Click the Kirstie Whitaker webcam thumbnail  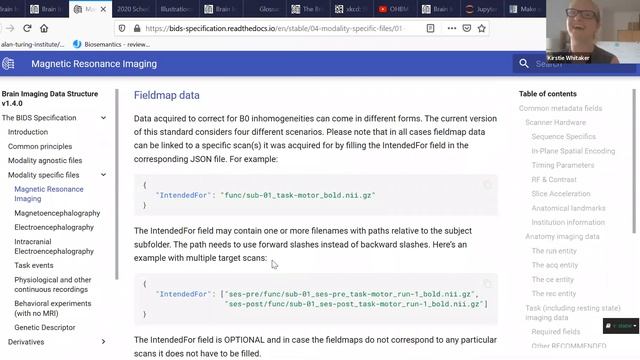click(x=593, y=31)
